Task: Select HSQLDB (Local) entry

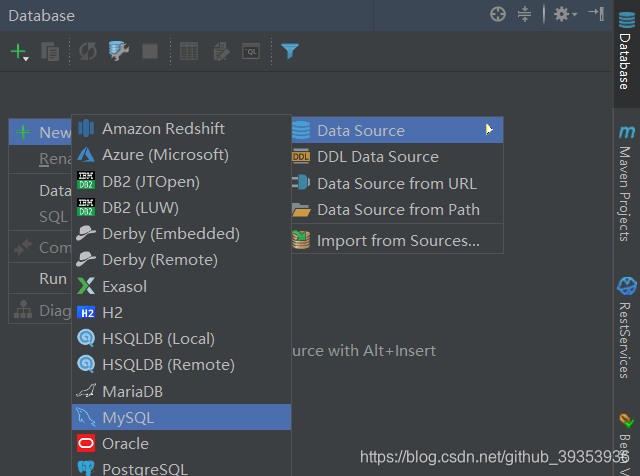Action: [181, 338]
